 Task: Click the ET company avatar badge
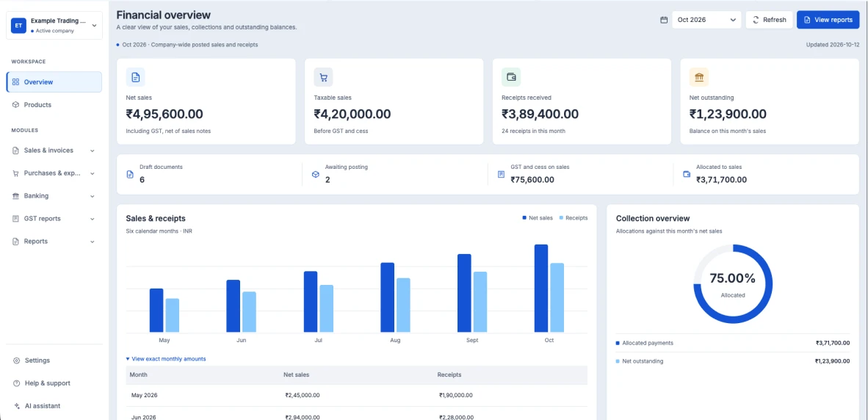[19, 26]
